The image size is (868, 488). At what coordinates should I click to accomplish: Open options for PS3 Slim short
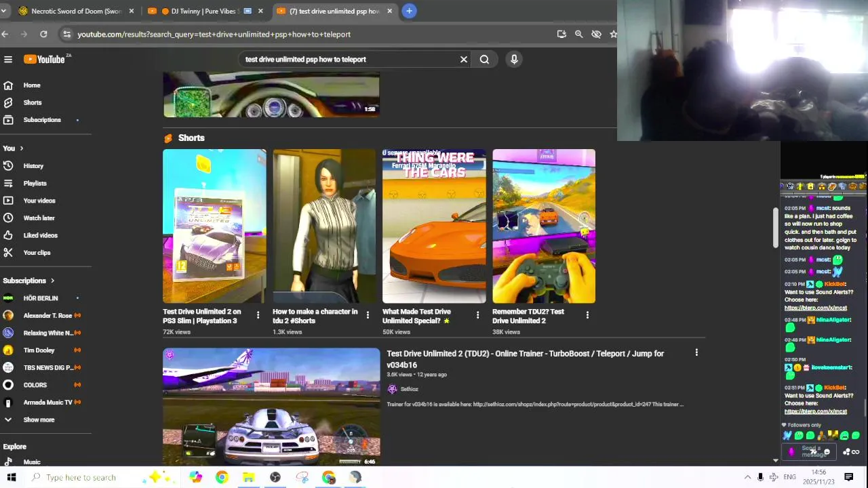tap(258, 315)
